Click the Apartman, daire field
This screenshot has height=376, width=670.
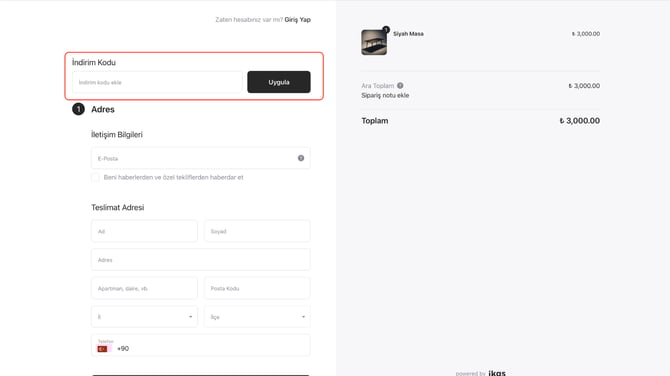tap(144, 288)
